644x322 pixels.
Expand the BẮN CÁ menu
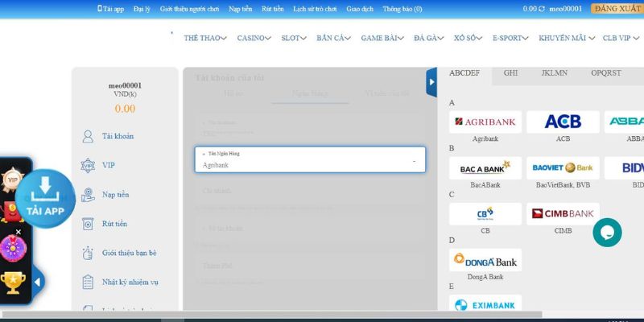333,38
